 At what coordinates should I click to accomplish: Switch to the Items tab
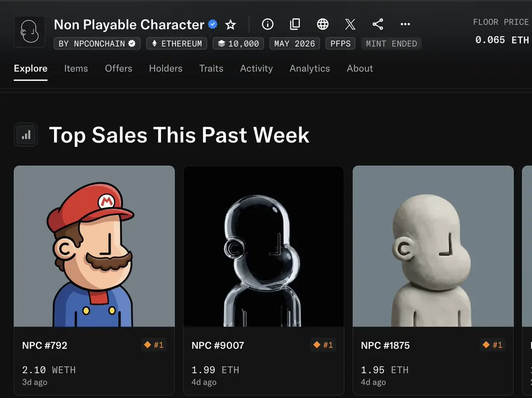[76, 68]
